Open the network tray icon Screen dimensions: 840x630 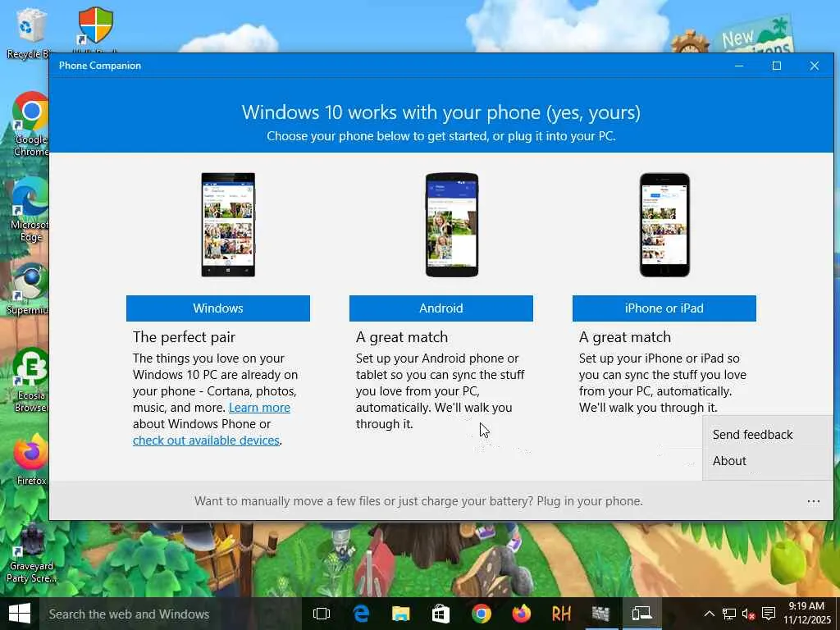pos(728,614)
